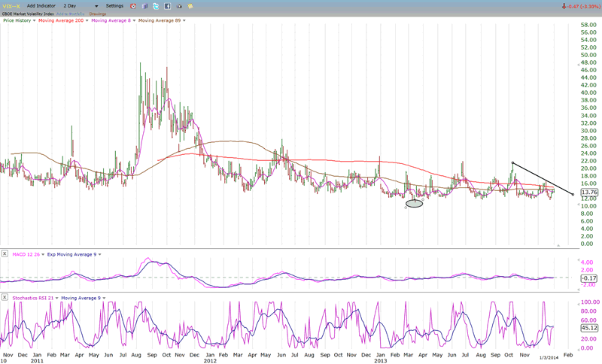Click the VIX--X ticker symbol field
Image resolution: width=602 pixels, height=364 pixels.
click(x=11, y=5)
